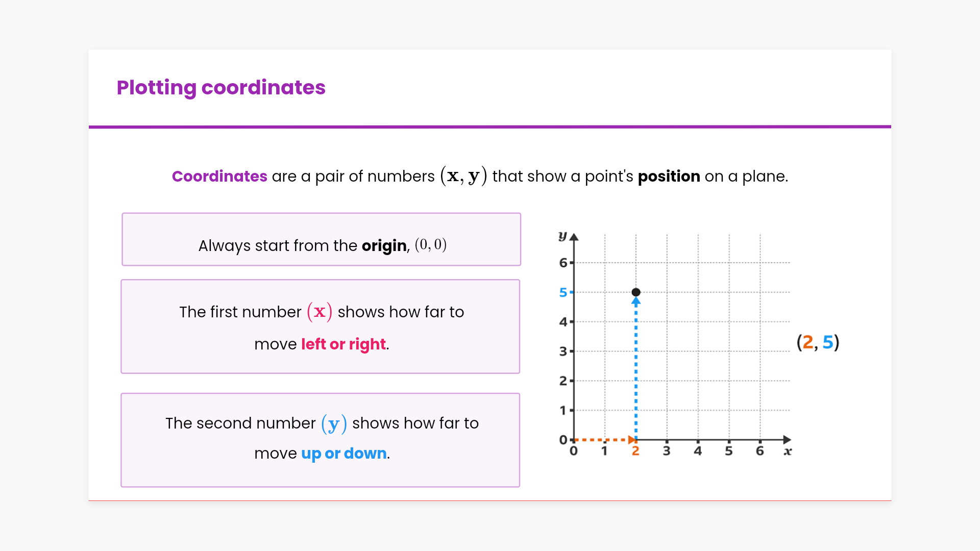Click the x-axis arrow tip at right
The image size is (980, 551).
point(787,440)
